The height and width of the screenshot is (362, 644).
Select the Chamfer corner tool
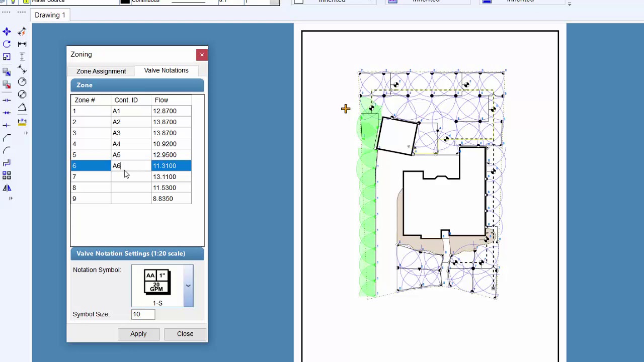(x=7, y=138)
